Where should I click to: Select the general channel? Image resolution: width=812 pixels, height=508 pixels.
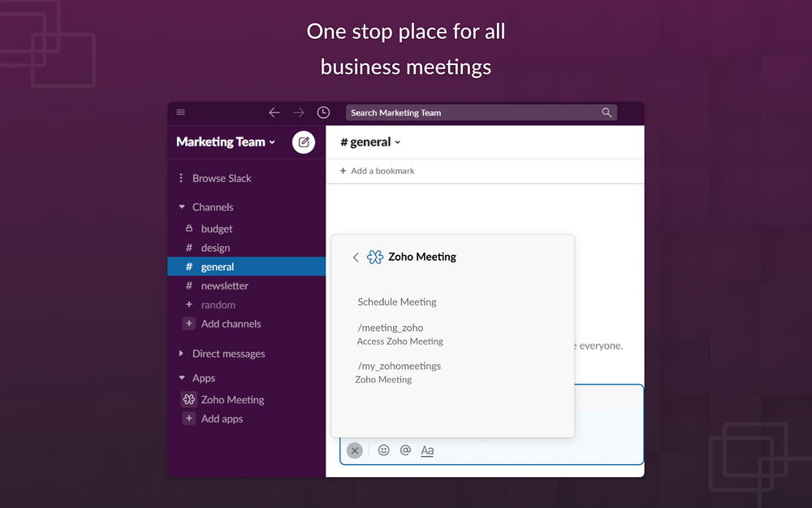coord(247,267)
